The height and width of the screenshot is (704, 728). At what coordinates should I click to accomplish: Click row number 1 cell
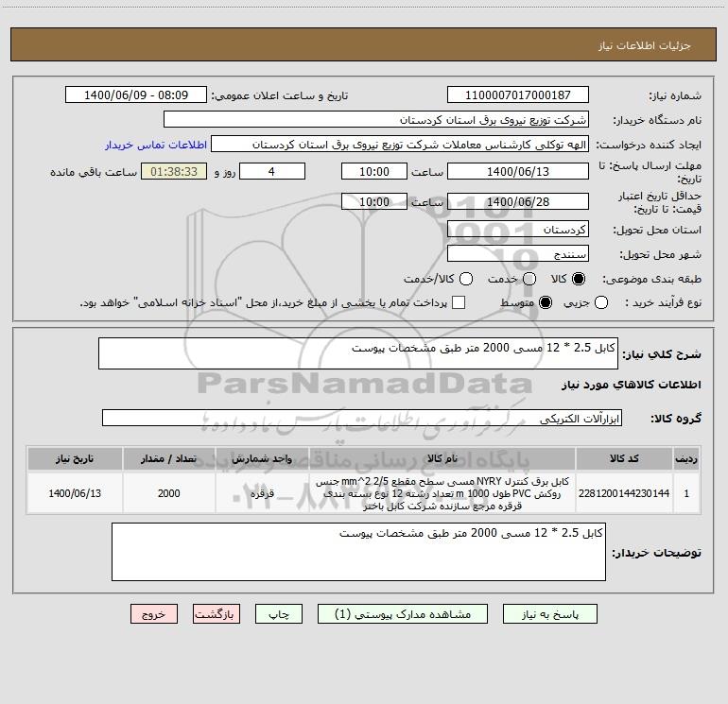pos(686,493)
